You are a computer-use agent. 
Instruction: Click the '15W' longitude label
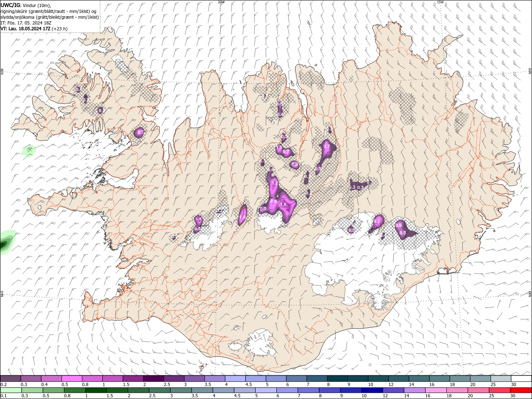pos(440,2)
